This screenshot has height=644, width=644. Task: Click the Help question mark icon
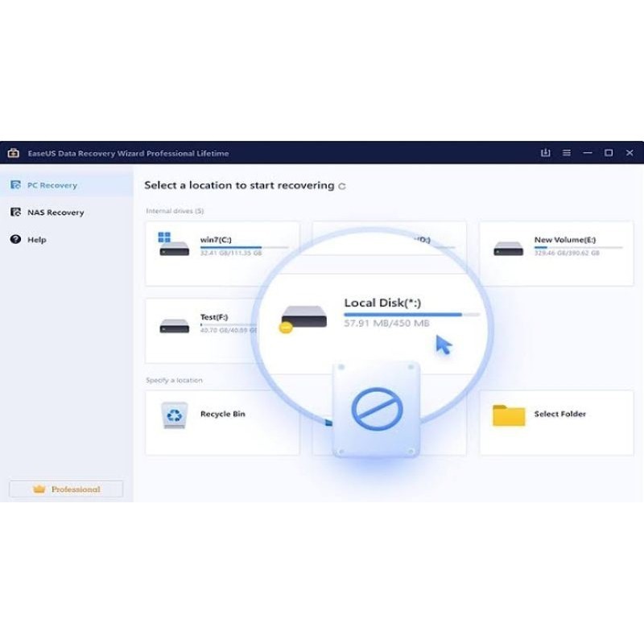15,239
